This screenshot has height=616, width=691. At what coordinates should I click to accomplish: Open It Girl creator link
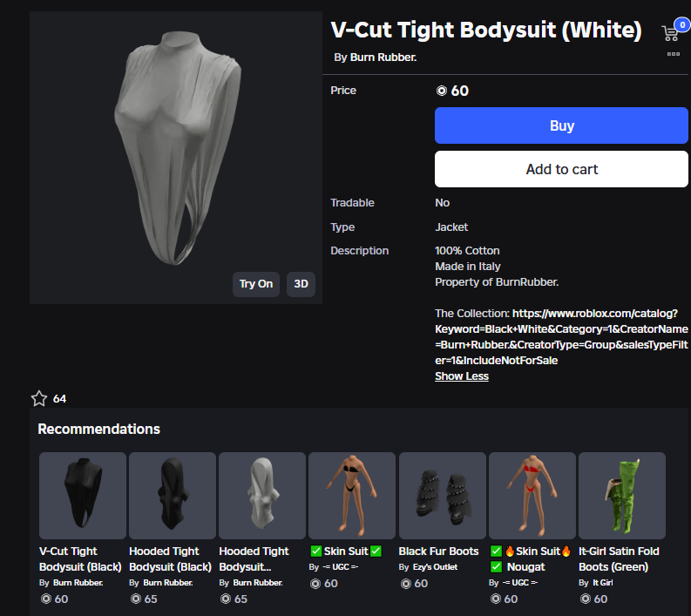[602, 583]
